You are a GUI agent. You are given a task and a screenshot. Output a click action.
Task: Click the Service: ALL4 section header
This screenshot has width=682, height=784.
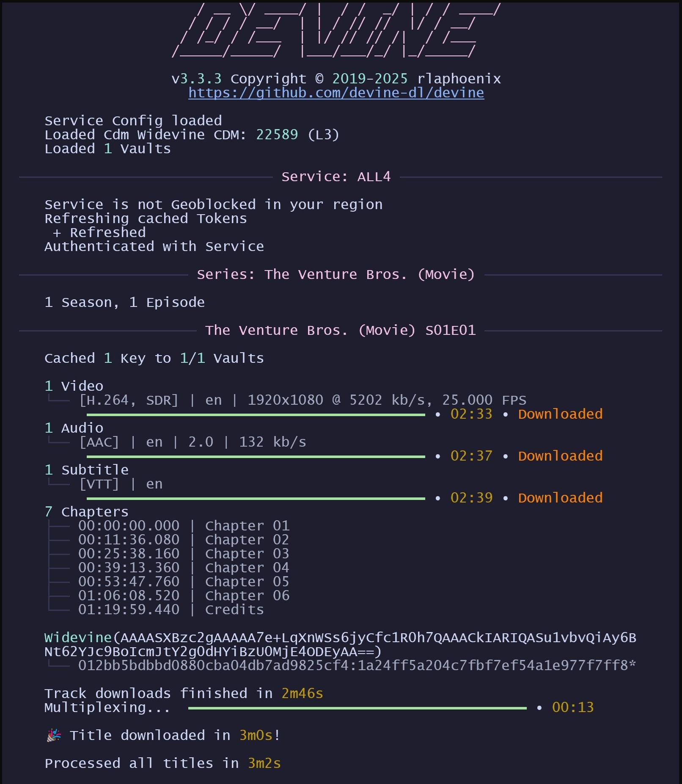coord(336,177)
